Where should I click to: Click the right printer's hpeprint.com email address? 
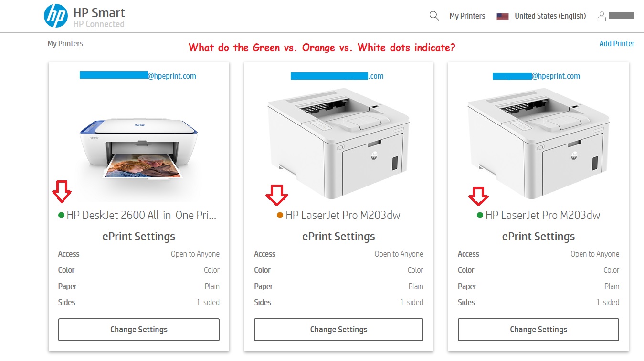point(537,76)
